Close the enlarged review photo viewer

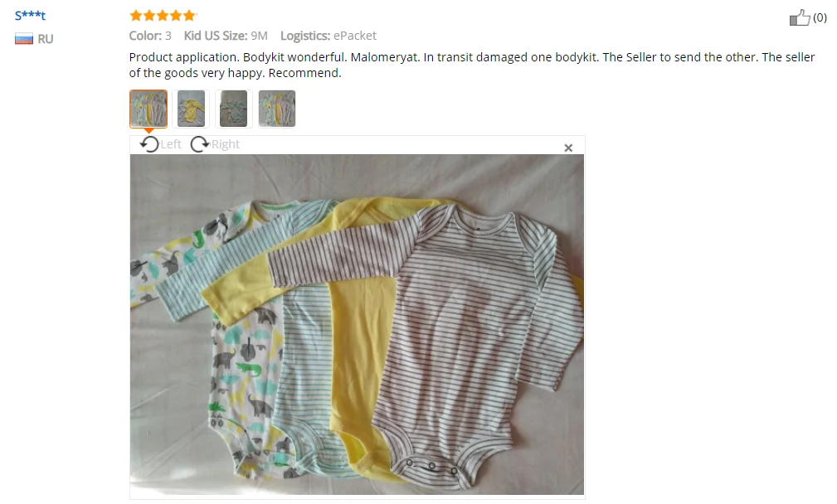[568, 148]
